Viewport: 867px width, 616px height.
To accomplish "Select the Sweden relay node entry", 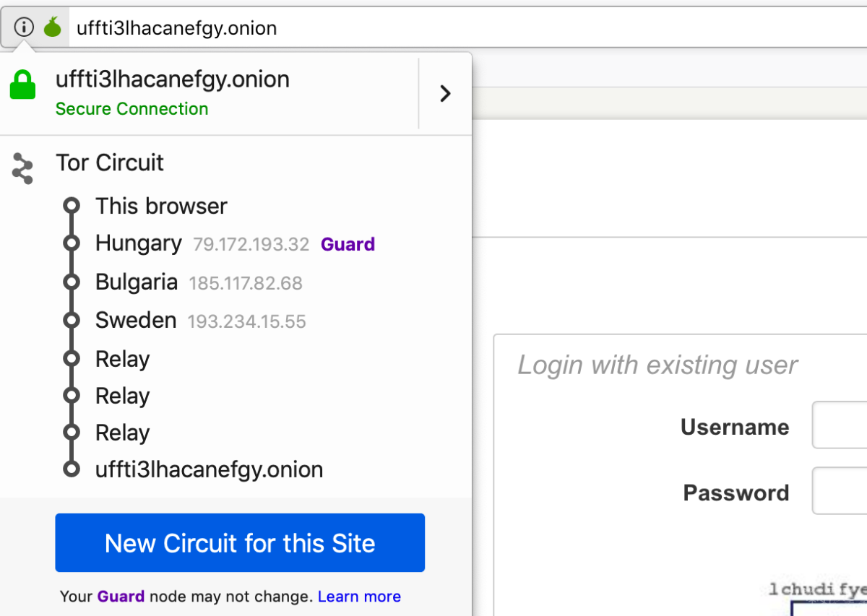I will [x=136, y=320].
